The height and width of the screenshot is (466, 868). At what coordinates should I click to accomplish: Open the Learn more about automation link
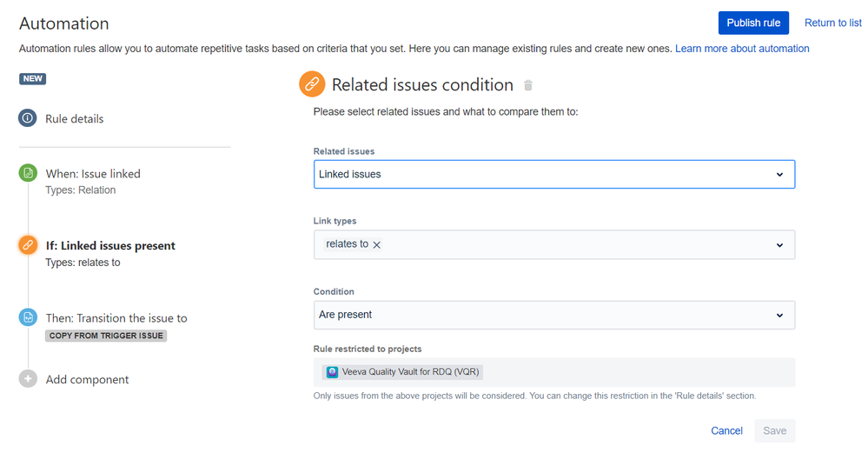tap(742, 49)
